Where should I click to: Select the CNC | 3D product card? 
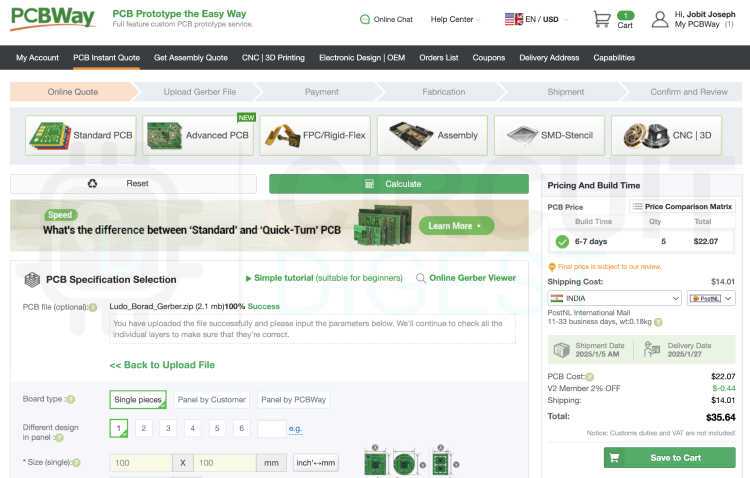pyautogui.click(x=666, y=135)
